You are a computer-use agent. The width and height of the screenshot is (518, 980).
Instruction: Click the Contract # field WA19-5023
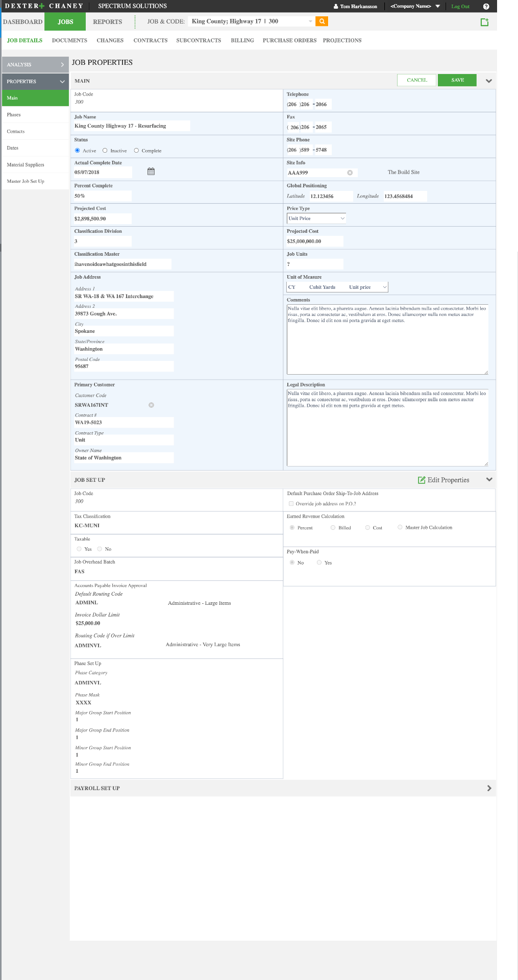click(124, 423)
